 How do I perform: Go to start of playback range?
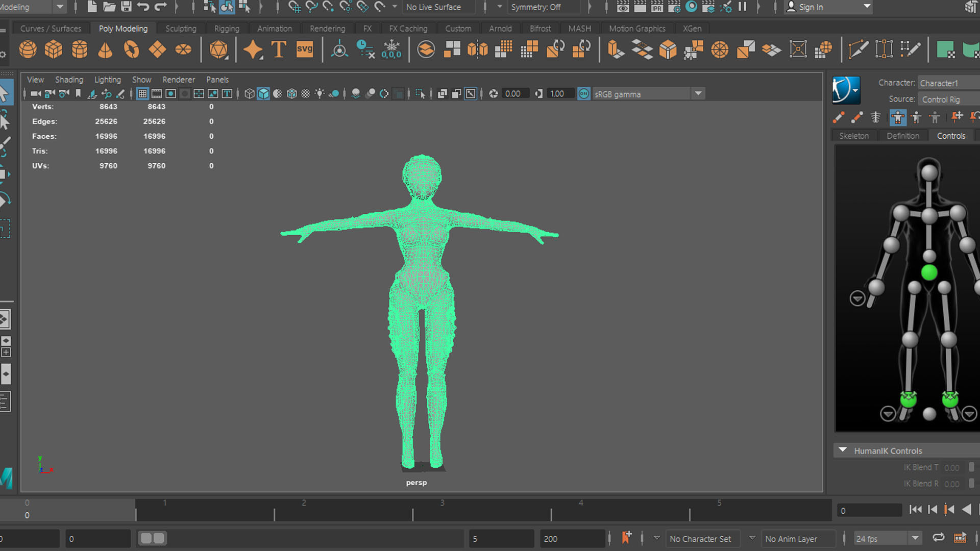coord(915,510)
